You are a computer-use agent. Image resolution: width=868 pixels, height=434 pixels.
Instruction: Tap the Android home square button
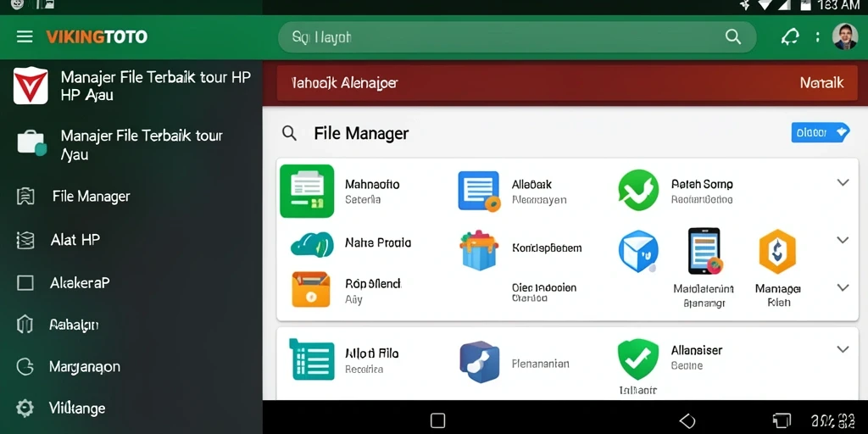pos(438,420)
